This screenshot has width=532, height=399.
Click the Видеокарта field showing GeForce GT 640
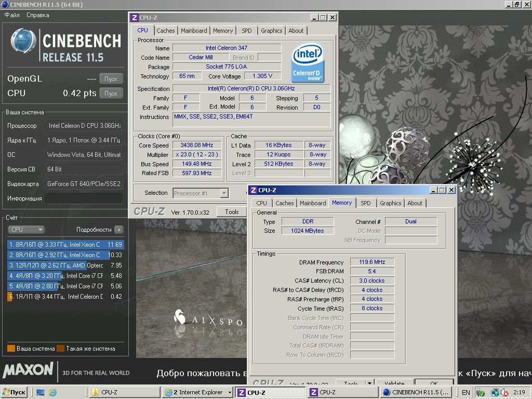click(x=84, y=184)
